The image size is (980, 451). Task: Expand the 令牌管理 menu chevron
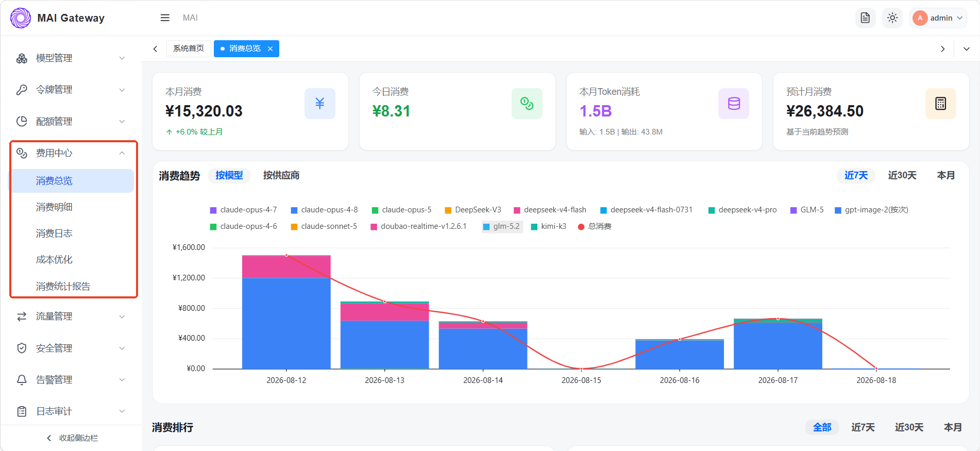coord(122,90)
